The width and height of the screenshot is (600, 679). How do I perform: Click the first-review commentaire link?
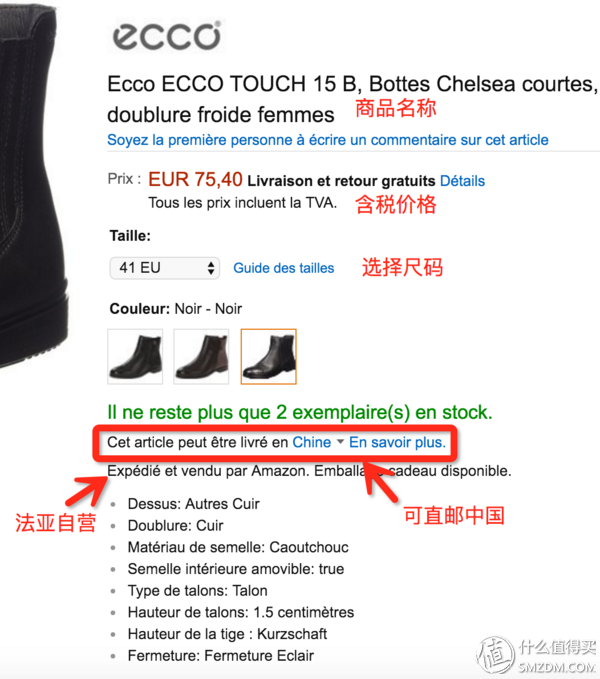click(x=328, y=140)
